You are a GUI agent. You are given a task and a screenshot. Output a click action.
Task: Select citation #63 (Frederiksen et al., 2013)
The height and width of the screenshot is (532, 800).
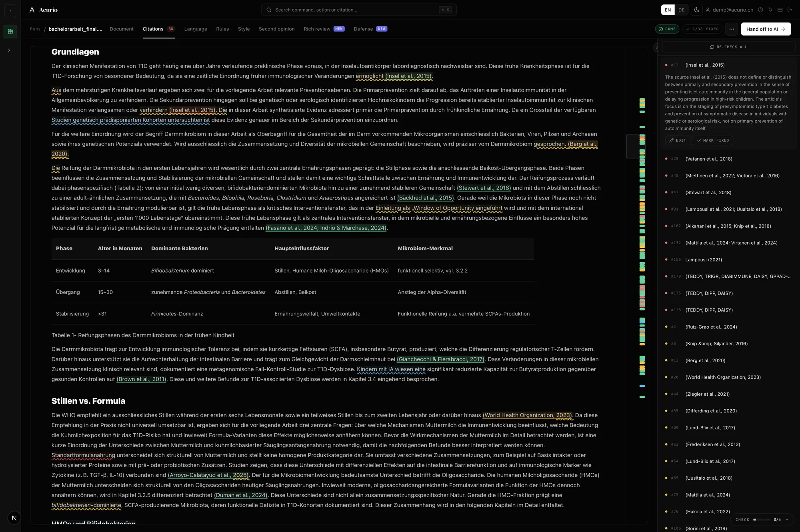coord(727,444)
